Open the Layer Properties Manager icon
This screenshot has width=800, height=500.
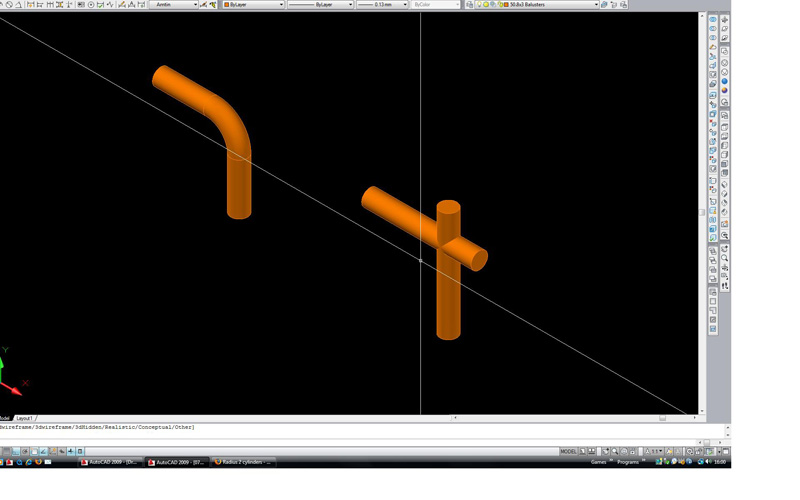pyautogui.click(x=470, y=5)
